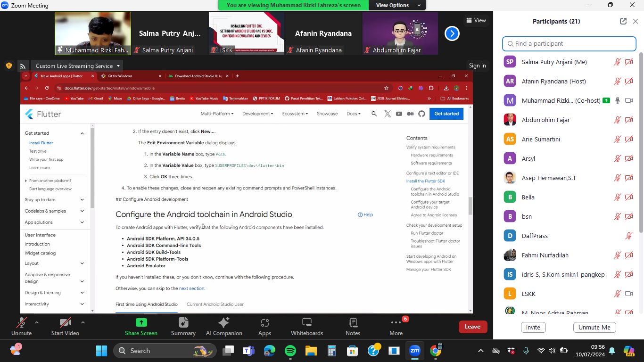This screenshot has height=362, width=644.
Task: Open Notes in the meeting toolbar
Action: (353, 327)
